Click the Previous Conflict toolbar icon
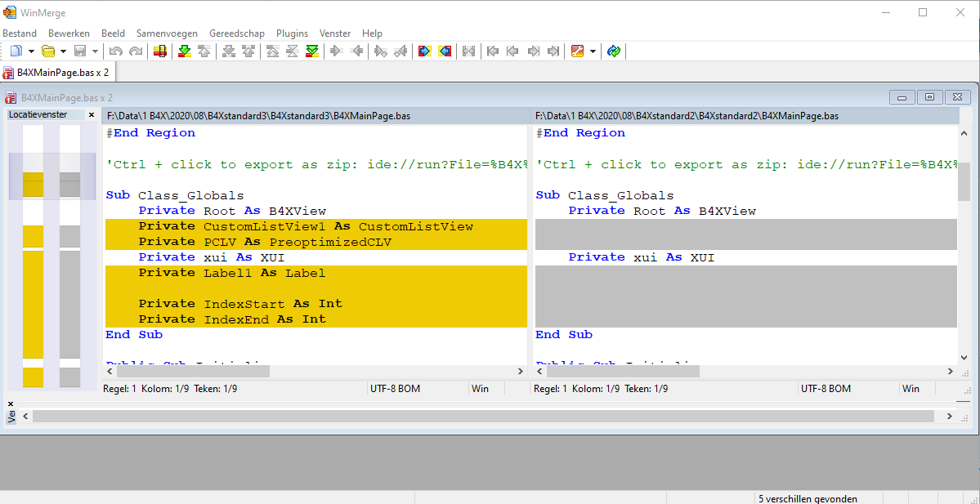 [248, 51]
